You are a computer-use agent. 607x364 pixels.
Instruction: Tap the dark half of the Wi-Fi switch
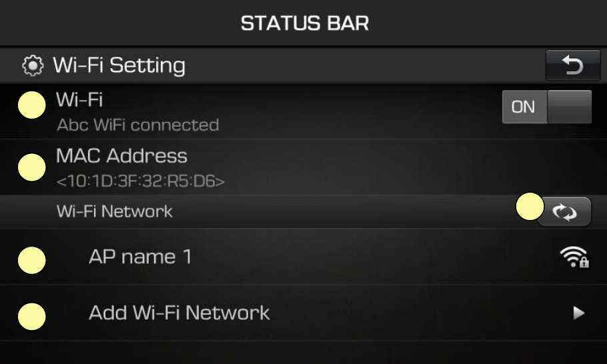click(570, 107)
